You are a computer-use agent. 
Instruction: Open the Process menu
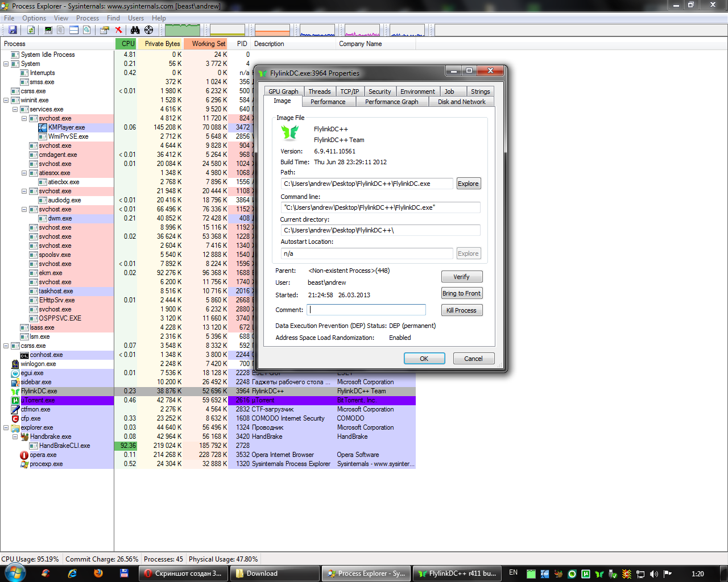tap(87, 18)
